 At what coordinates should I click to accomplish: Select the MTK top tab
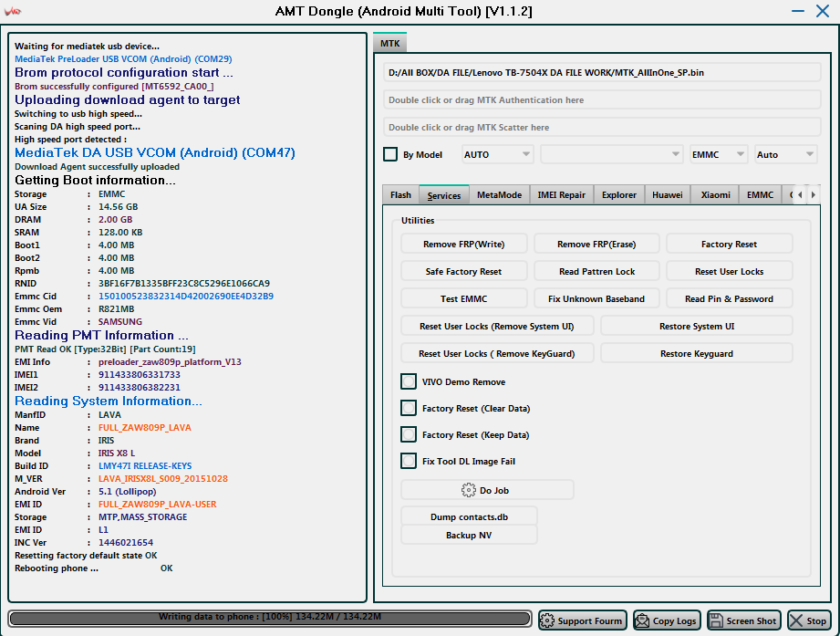coord(390,43)
